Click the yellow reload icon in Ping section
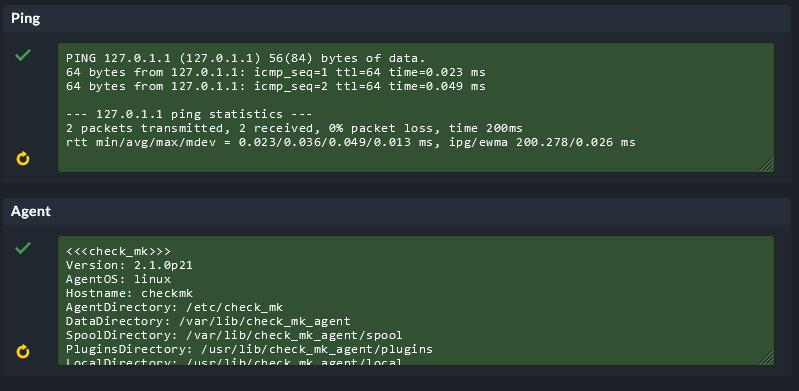799x391 pixels. point(23,159)
